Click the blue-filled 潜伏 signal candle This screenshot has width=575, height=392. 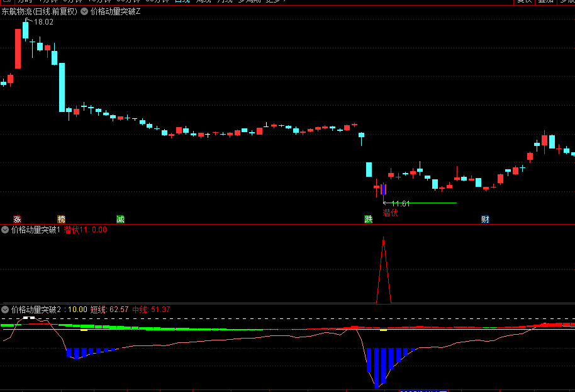[x=383, y=189]
